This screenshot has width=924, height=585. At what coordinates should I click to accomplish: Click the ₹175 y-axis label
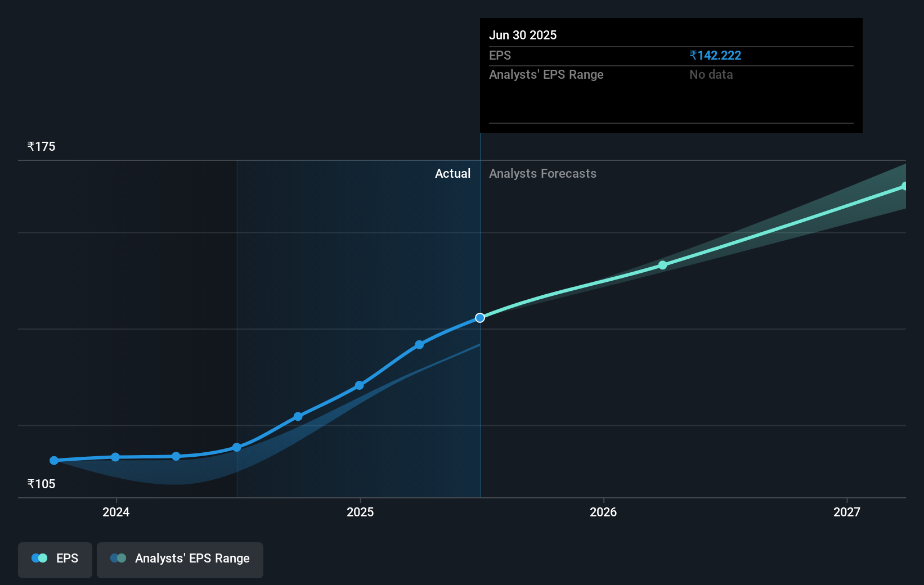click(x=42, y=146)
